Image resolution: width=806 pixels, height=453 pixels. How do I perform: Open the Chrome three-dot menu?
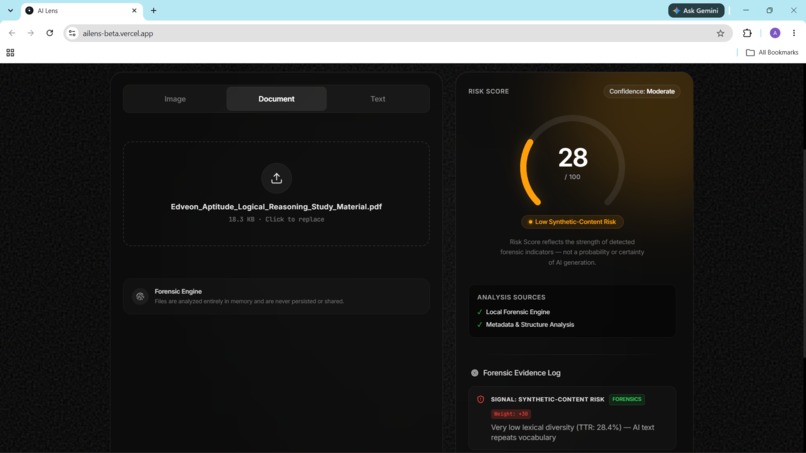[794, 33]
